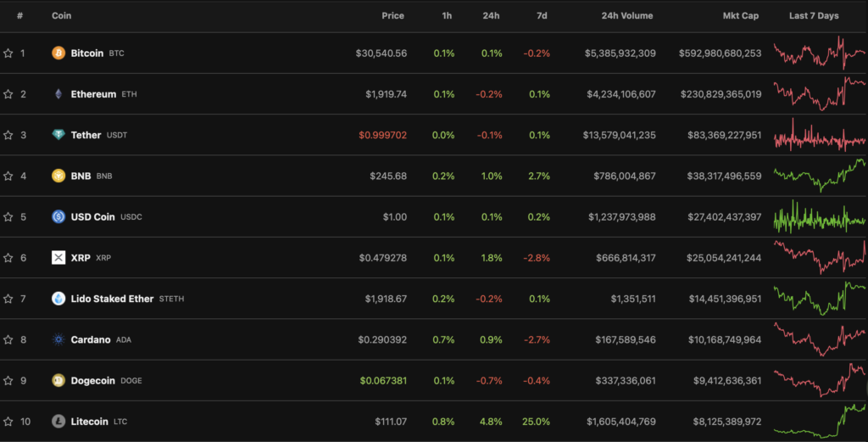Click the Tether logo icon
The image size is (868, 442).
point(58,135)
